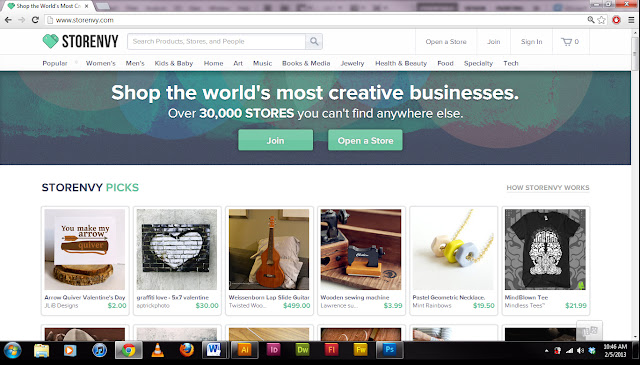Click the Sign In link

click(x=531, y=42)
